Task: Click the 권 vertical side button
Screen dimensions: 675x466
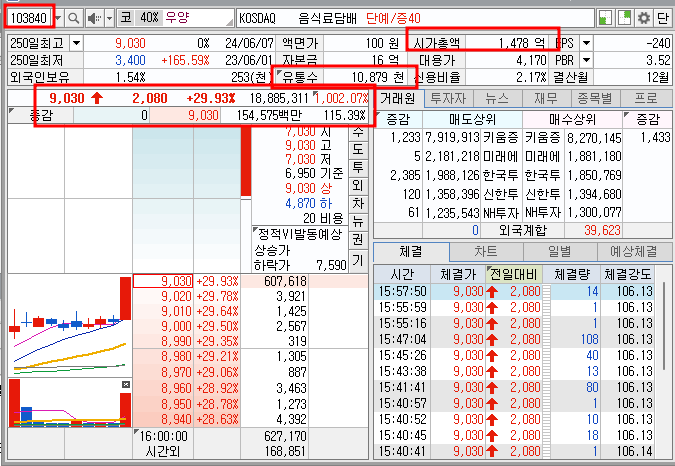Action: [x=358, y=240]
